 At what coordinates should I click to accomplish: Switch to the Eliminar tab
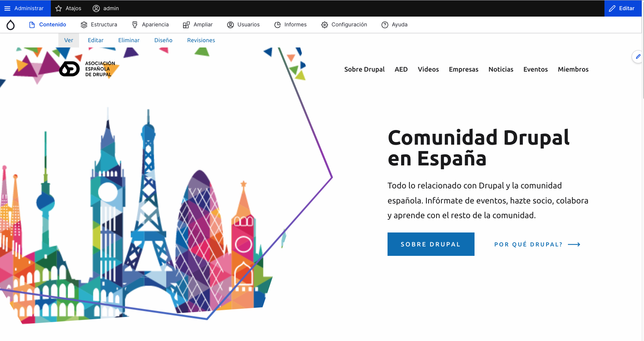pyautogui.click(x=129, y=40)
